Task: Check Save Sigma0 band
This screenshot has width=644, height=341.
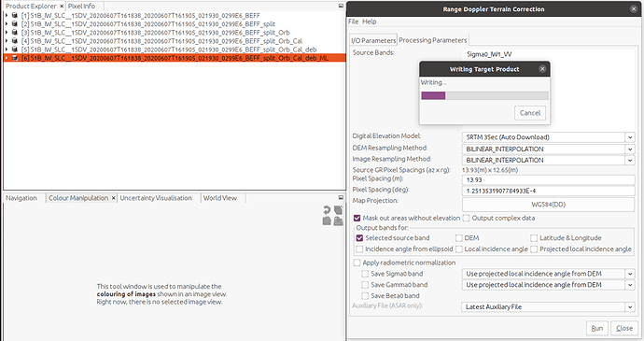Action: click(x=365, y=274)
